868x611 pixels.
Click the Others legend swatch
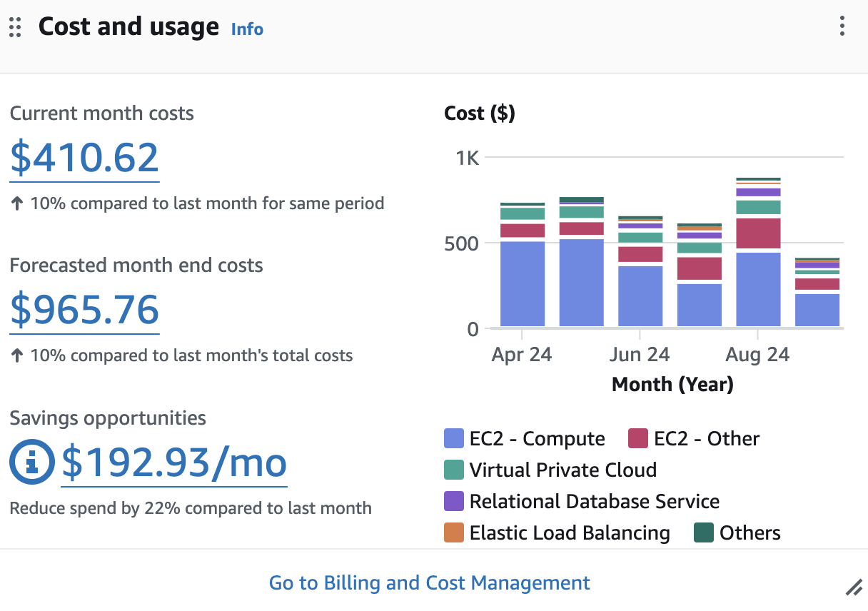coord(704,532)
